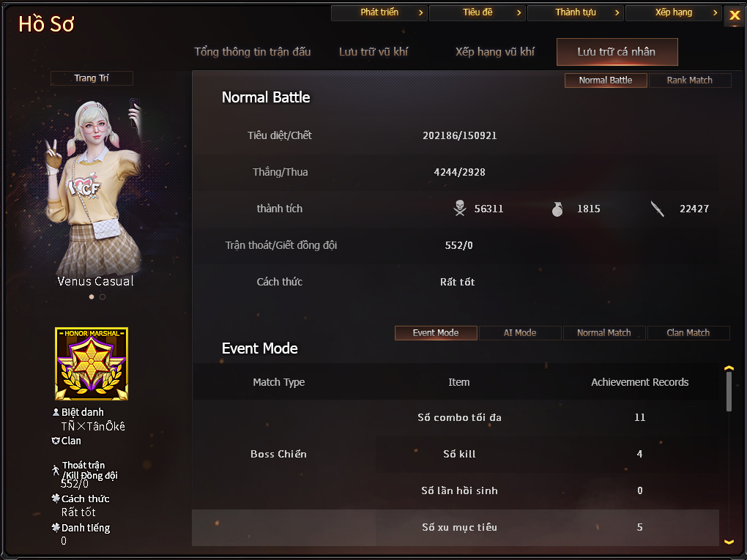The image size is (747, 560).
Task: Click the knife kills icon
Action: (658, 208)
